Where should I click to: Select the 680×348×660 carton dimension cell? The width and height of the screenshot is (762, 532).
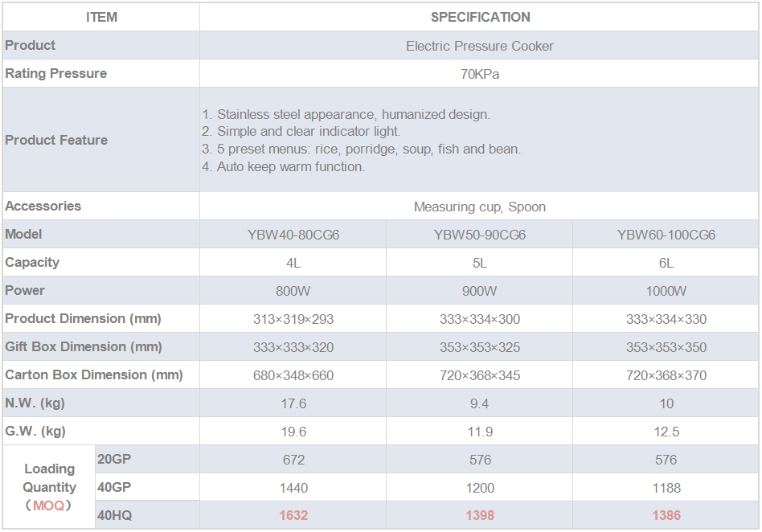pos(293,375)
